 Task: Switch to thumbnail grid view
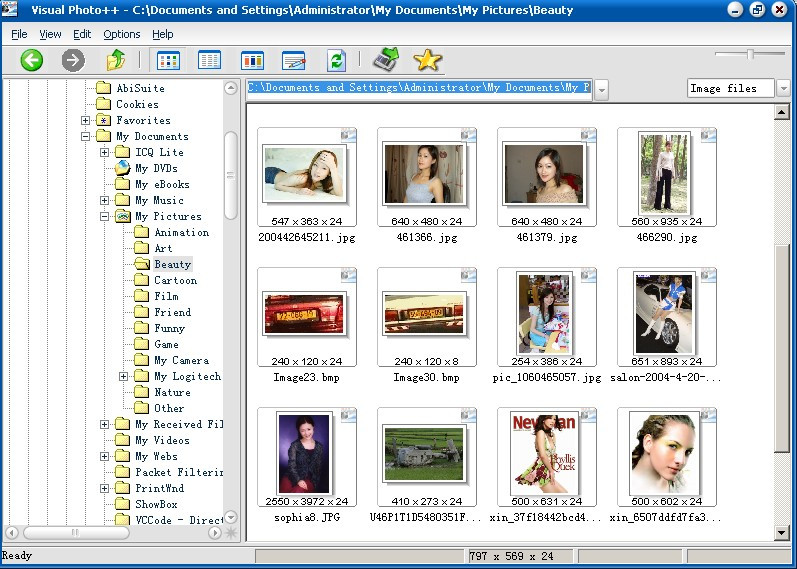(169, 60)
